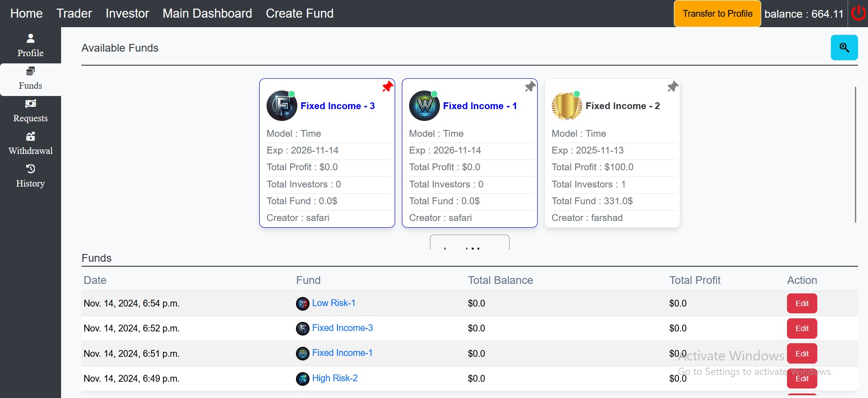Click the available funds vertical scrollbar
The width and height of the screenshot is (868, 398).
[855, 154]
